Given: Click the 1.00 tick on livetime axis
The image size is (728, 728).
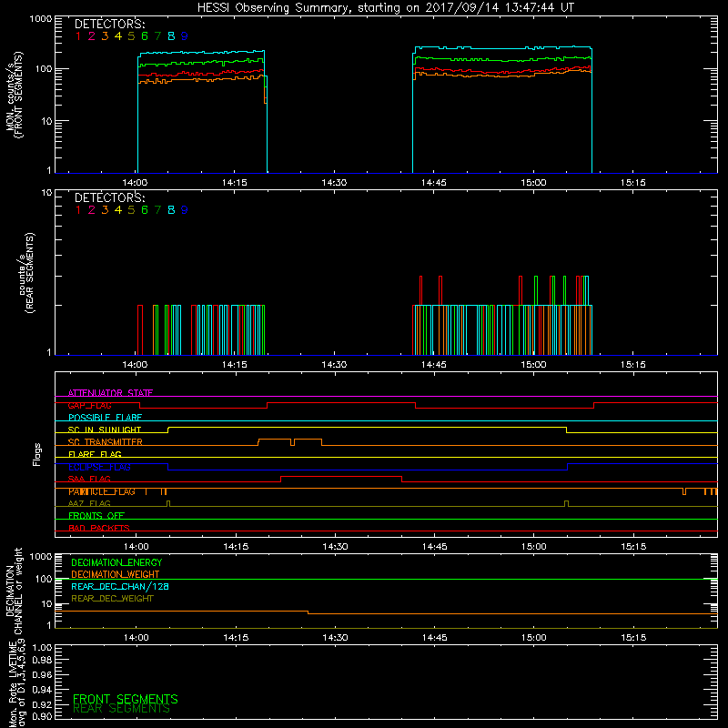Looking at the screenshot, I should [42, 648].
